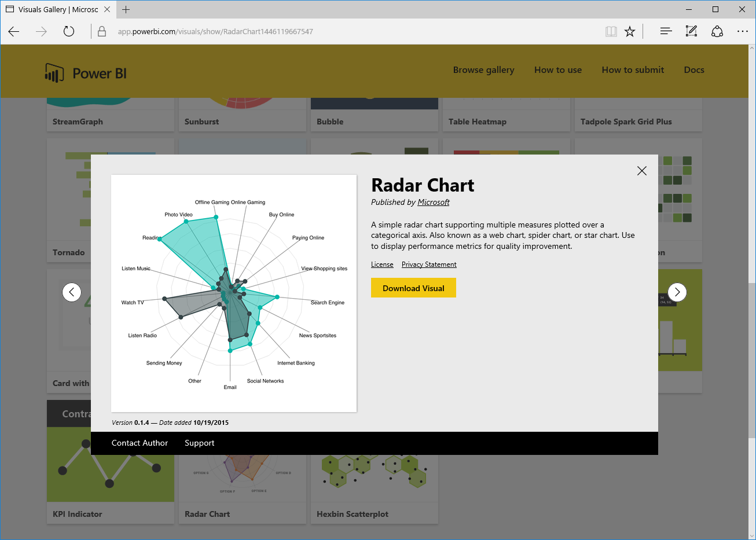Select the Tadpole Spark Grid Plus label
756x540 pixels.
point(626,122)
